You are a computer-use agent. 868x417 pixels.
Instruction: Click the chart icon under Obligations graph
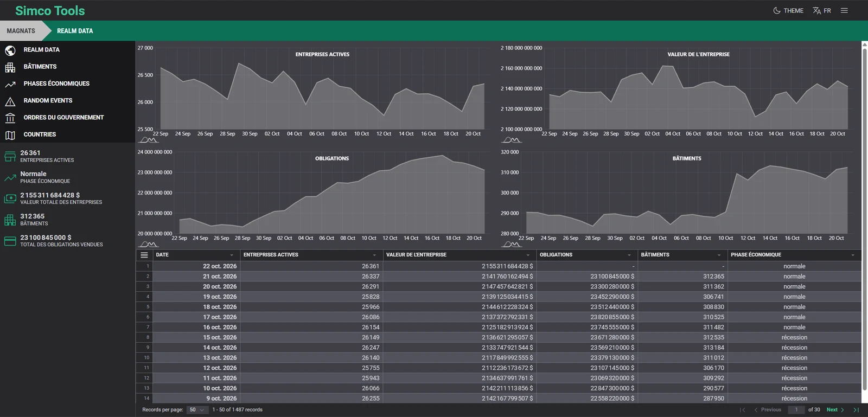click(149, 244)
